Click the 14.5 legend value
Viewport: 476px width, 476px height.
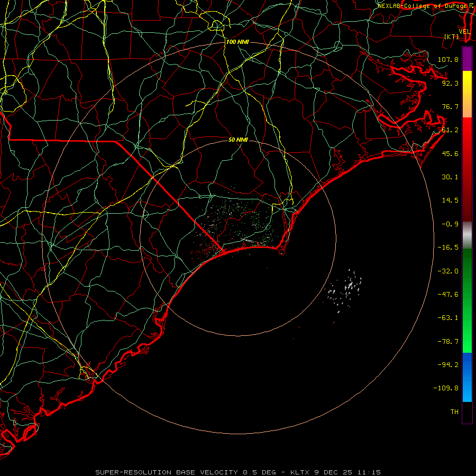pyautogui.click(x=450, y=200)
